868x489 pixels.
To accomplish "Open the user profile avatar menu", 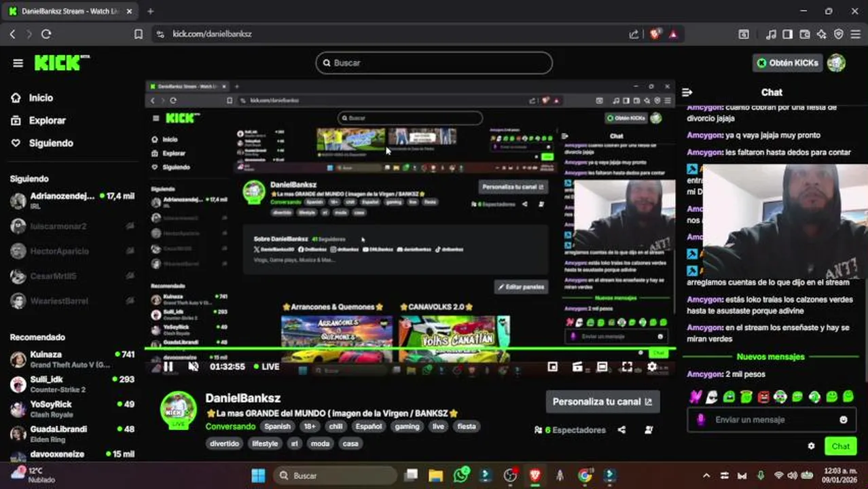I will (x=837, y=62).
